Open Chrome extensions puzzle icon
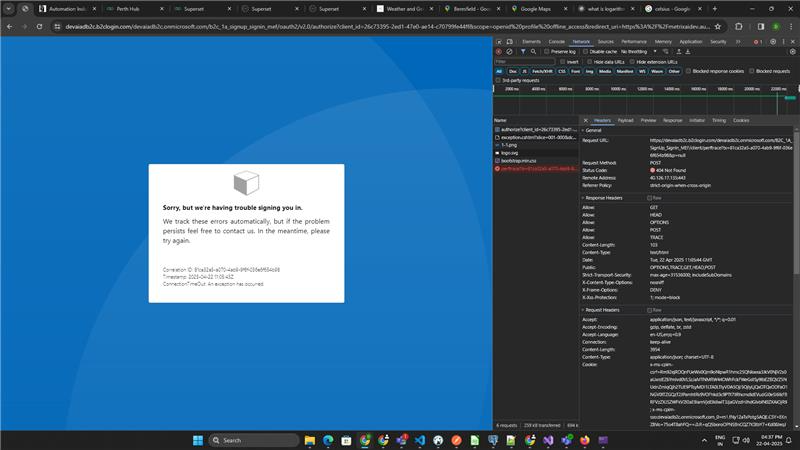Image resolution: width=800 pixels, height=450 pixels. (739, 27)
